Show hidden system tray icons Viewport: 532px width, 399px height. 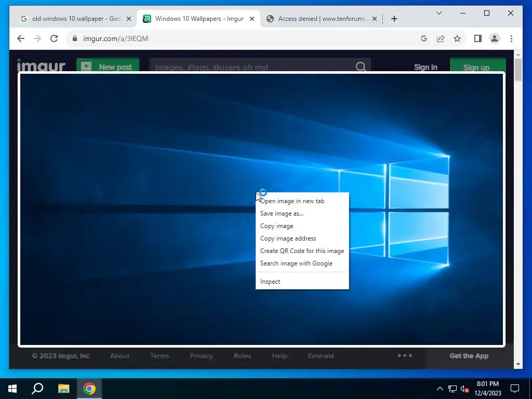pos(440,389)
